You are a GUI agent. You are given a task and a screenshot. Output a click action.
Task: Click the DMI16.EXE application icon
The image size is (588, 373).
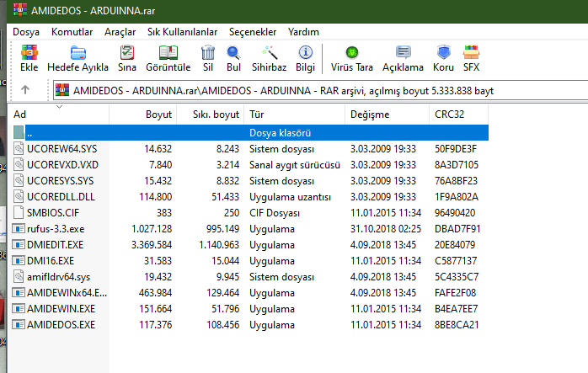[x=19, y=260]
